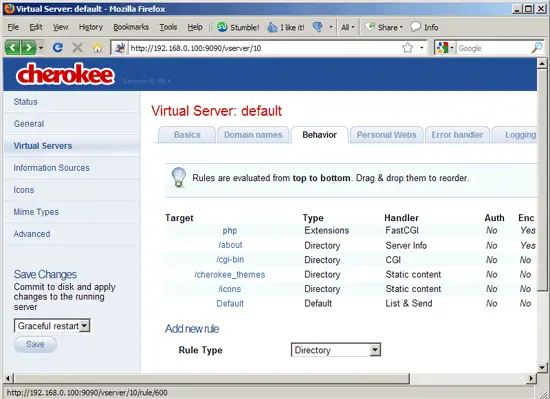Click the green forward arrow button

click(x=28, y=47)
